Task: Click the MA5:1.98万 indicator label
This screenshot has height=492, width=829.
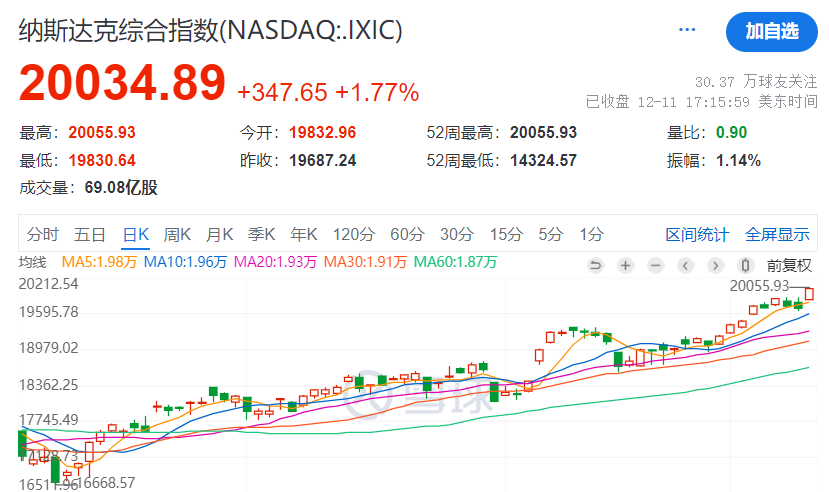Action: click(99, 262)
